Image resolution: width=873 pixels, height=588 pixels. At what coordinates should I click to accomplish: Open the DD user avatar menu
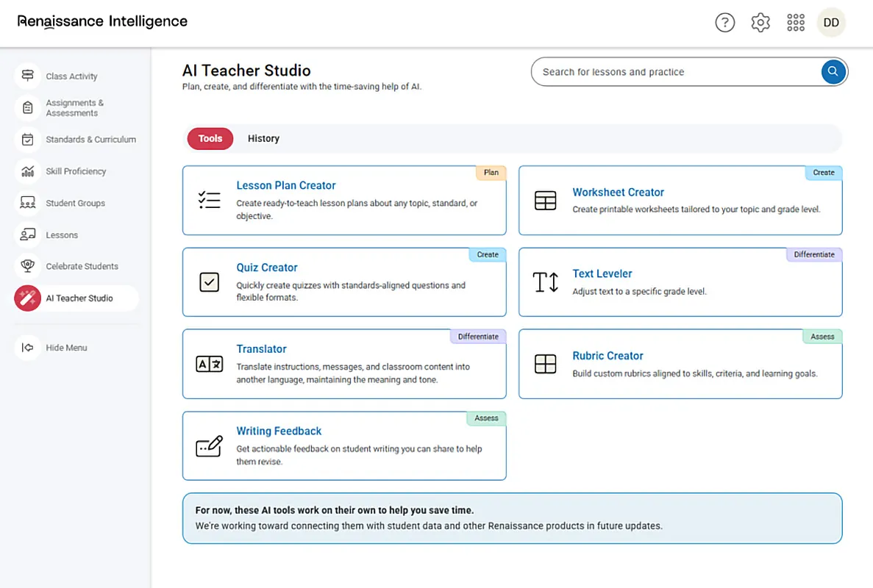(x=830, y=23)
